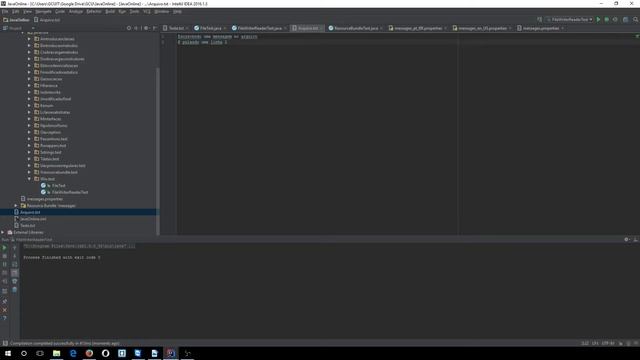Screen dimensions: 640x360
Task: Click Scroll from Source in Project panel
Action: click(x=129, y=28)
